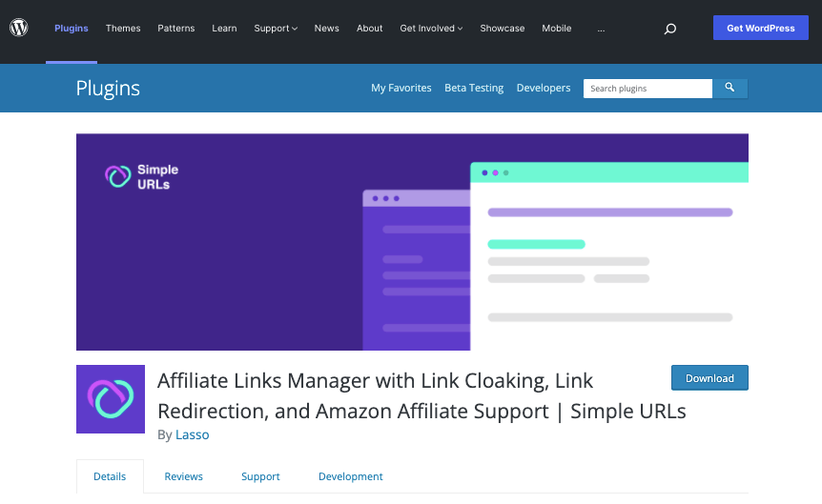Click the Simple URLs banner image
This screenshot has width=822, height=504.
pyautogui.click(x=412, y=242)
